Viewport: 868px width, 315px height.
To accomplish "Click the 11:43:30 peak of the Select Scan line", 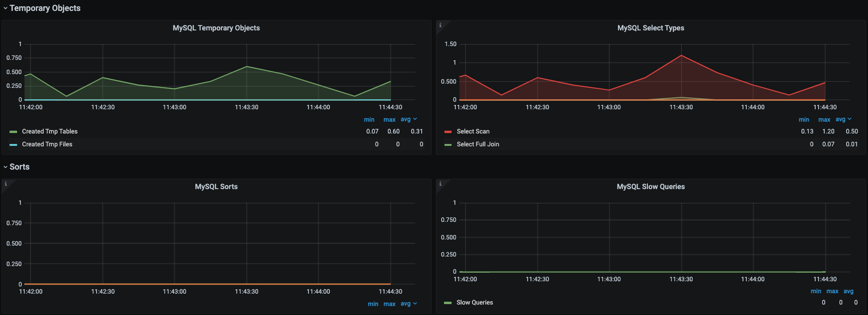I will click(681, 56).
